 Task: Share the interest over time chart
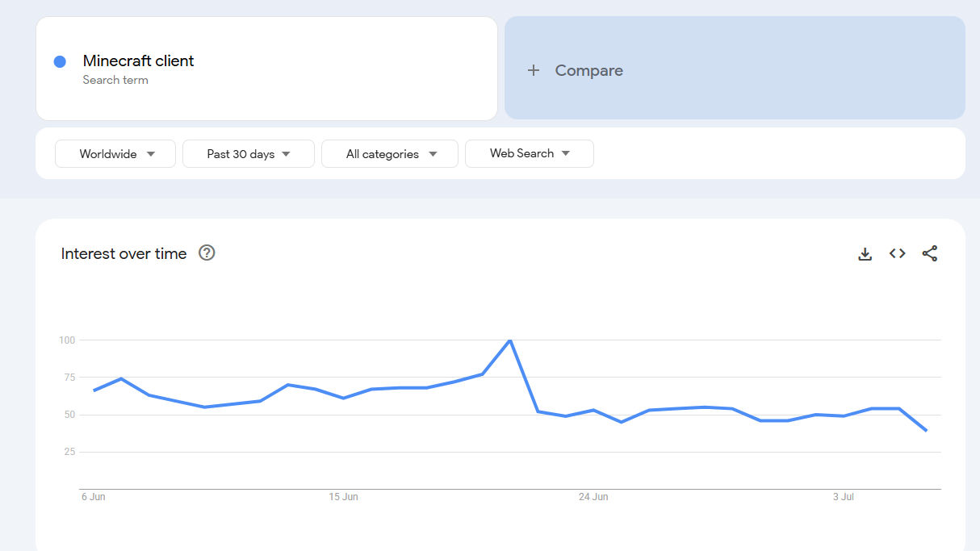pyautogui.click(x=930, y=253)
